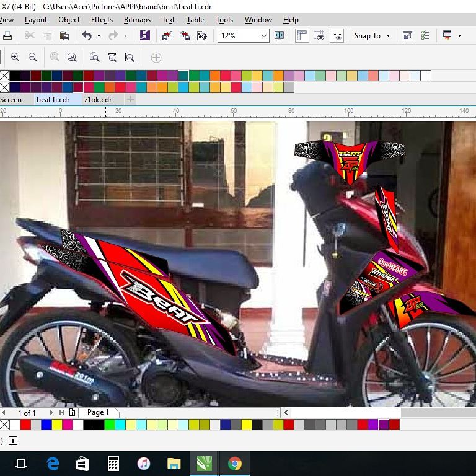Open the Effects menu
Viewport: 476px width, 476px height.
[102, 20]
